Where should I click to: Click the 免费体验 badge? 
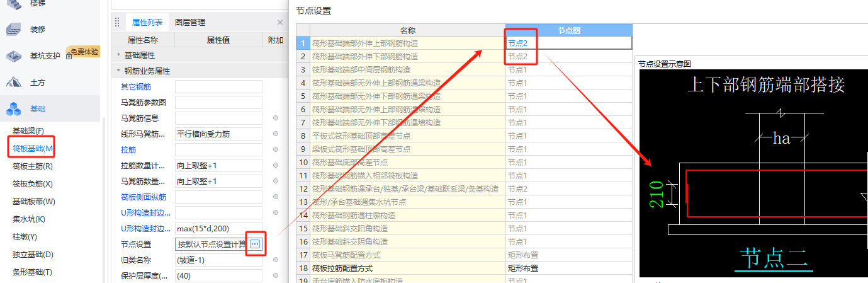pos(85,52)
